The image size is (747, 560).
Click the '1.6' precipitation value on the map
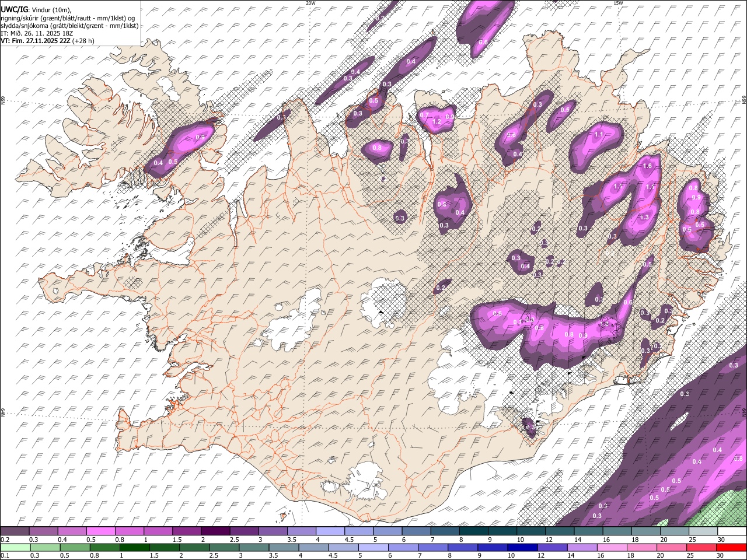click(x=647, y=166)
